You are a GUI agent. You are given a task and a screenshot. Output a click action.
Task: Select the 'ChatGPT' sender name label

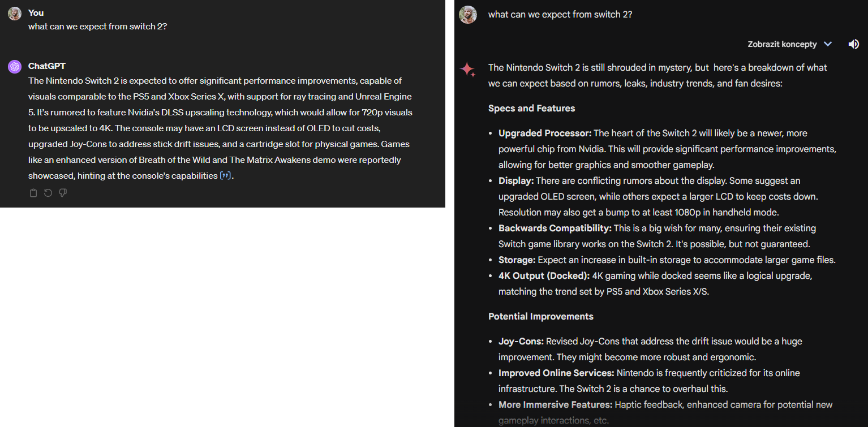47,66
